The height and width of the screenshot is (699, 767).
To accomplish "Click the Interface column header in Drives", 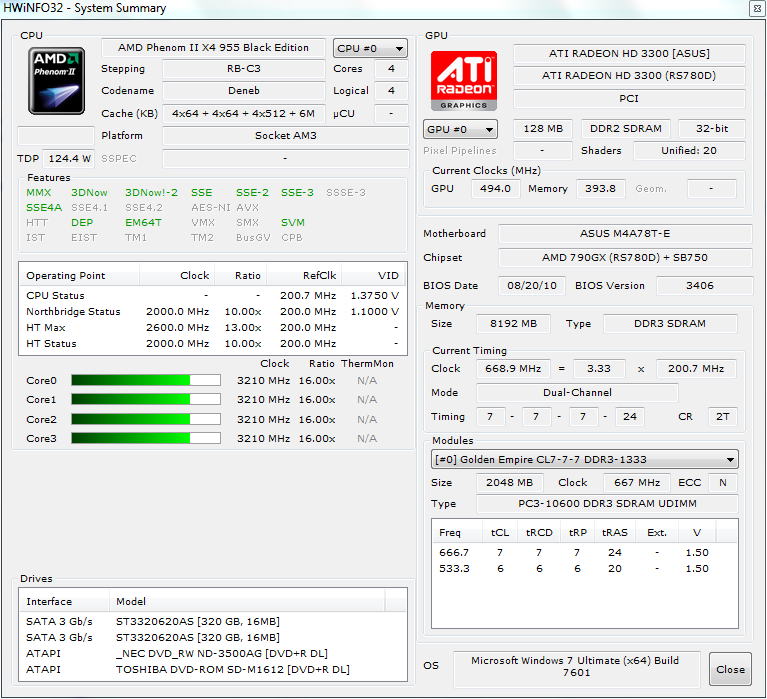I will [x=65, y=602].
